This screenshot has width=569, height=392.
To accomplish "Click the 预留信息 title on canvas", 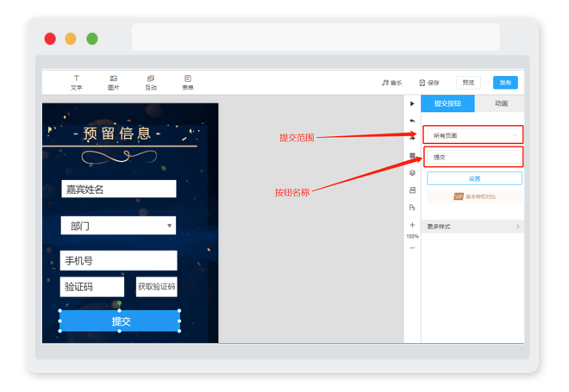I will point(117,134).
